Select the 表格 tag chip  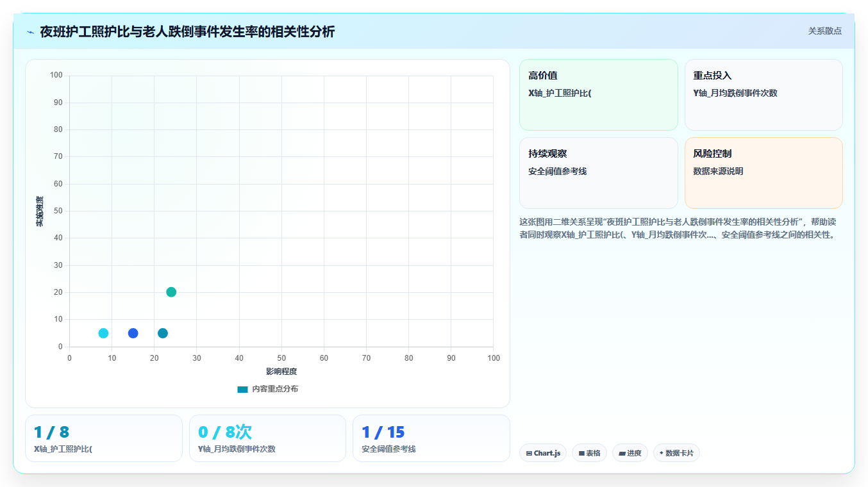click(589, 453)
